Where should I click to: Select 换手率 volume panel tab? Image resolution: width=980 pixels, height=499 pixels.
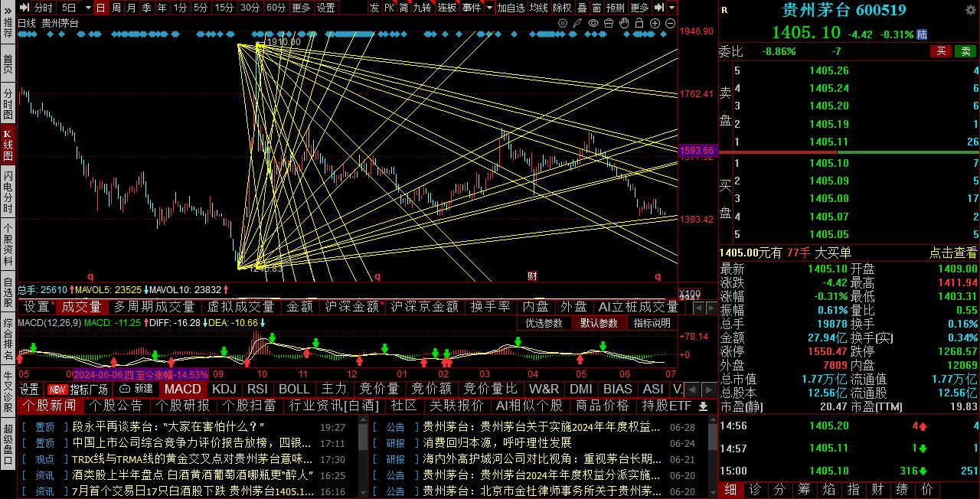point(490,306)
